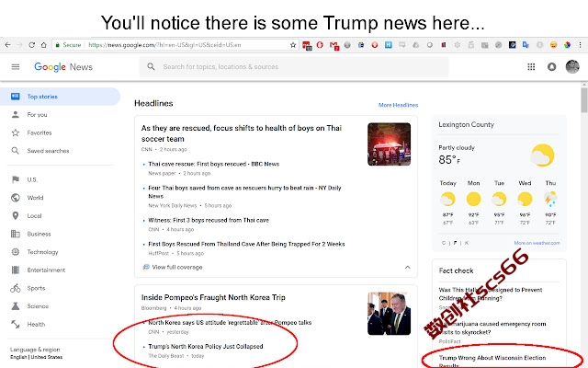
Task: Click More Headlines link
Action: (398, 105)
